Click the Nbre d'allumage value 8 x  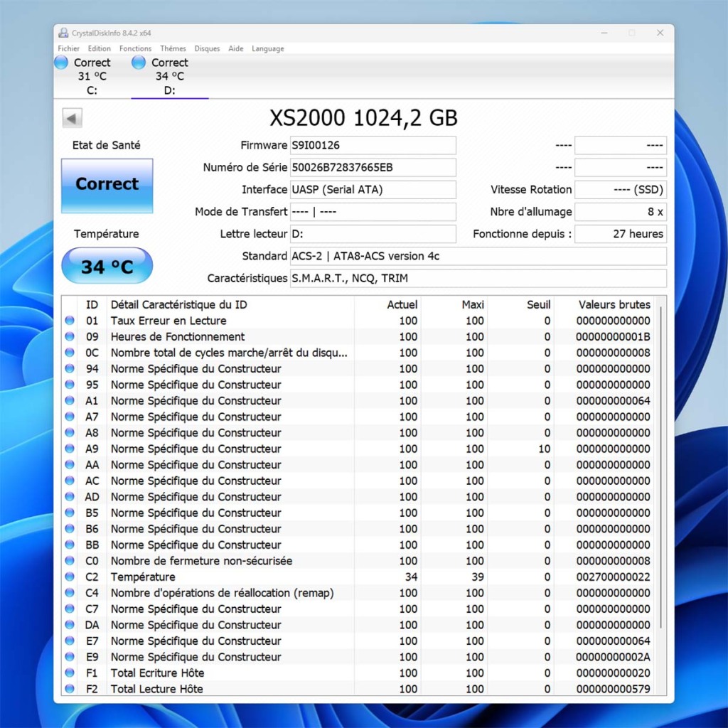click(x=621, y=212)
